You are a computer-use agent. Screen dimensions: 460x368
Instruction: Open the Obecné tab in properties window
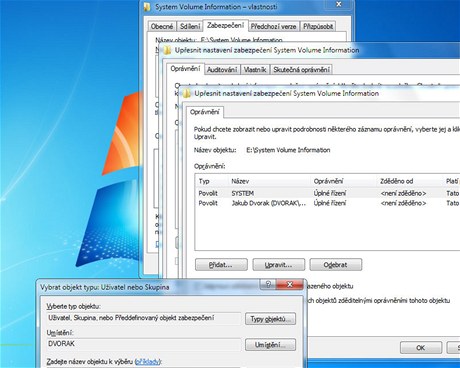pos(162,26)
